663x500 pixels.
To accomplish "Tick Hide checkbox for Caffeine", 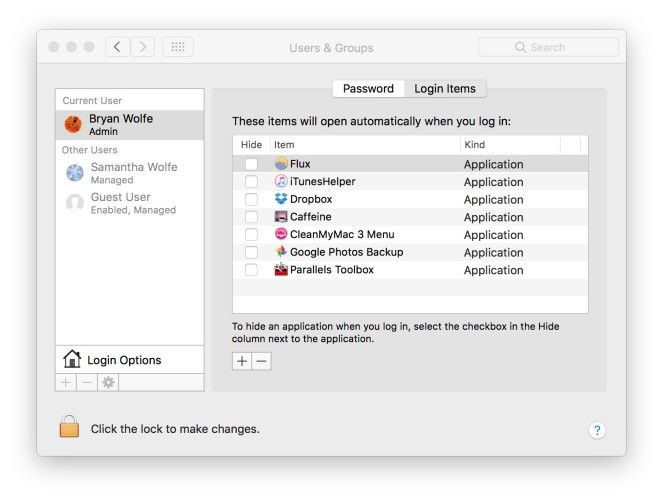I will (x=251, y=217).
